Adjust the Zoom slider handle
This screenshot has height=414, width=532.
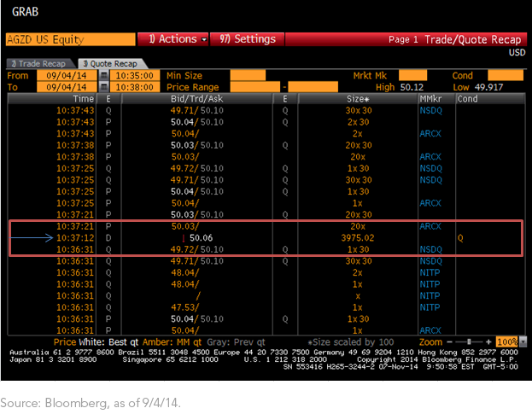click(469, 342)
